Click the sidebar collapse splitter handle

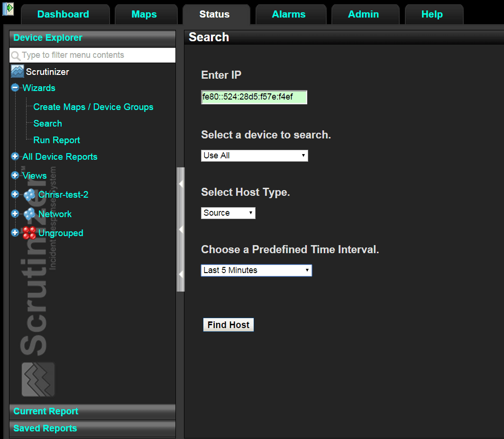click(x=181, y=229)
